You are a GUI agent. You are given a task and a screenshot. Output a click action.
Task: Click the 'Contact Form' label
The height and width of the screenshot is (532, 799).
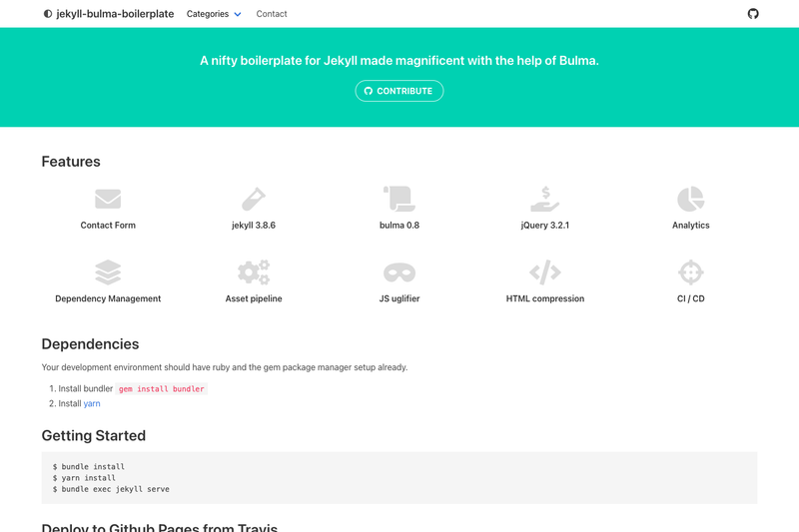click(108, 225)
